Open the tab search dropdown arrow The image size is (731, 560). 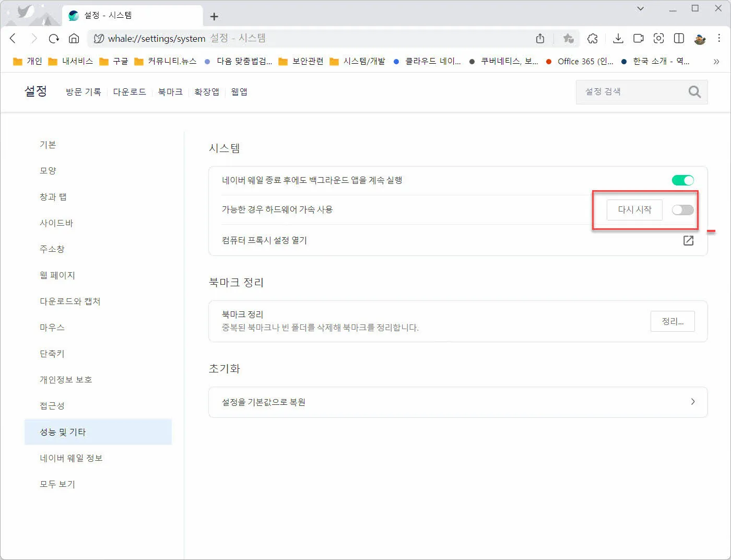pyautogui.click(x=640, y=8)
